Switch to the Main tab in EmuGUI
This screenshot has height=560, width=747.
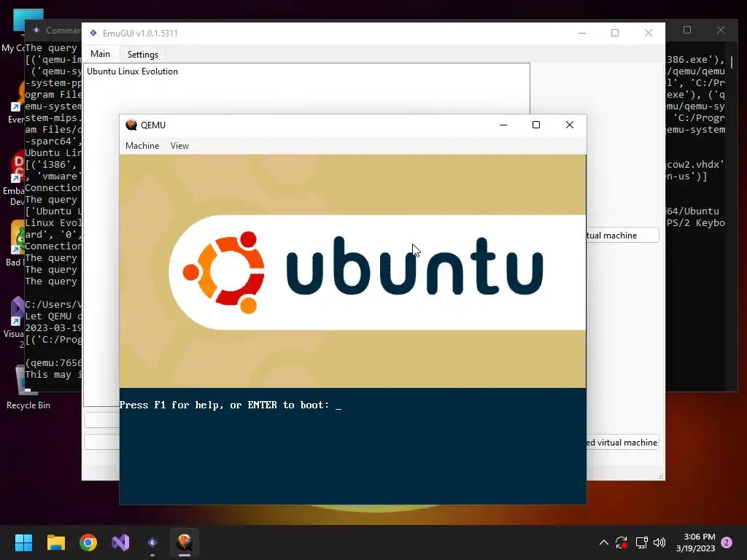[101, 54]
